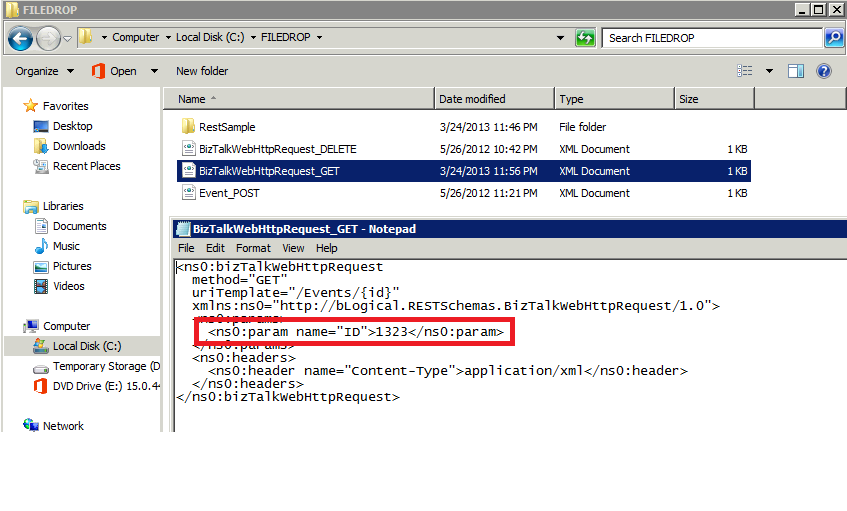This screenshot has height=511, width=847.
Task: Select DVD Drive (E:) in navigation pane
Action: pos(106,386)
